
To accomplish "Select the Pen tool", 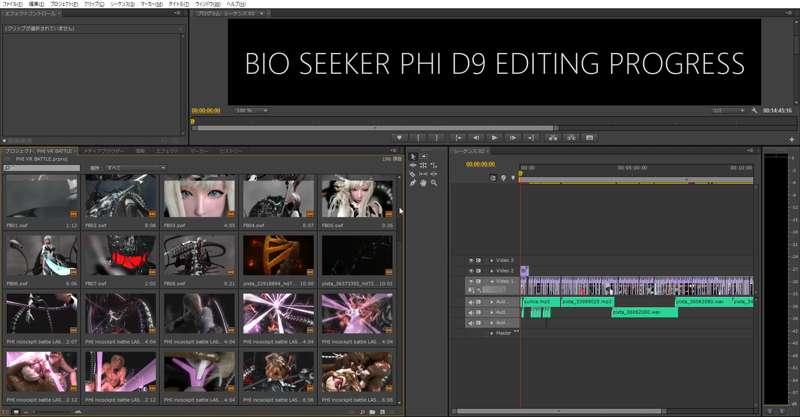I will [x=413, y=183].
